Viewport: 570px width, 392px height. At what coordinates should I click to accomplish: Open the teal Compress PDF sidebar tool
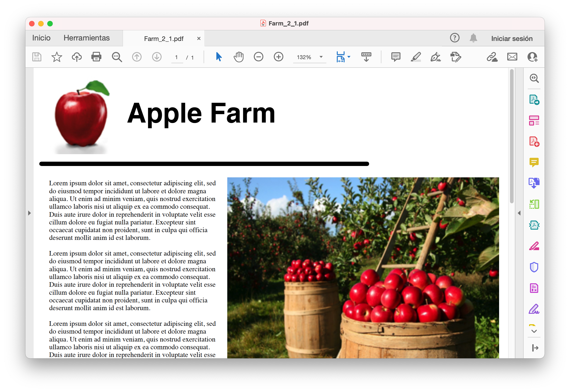pos(534,225)
